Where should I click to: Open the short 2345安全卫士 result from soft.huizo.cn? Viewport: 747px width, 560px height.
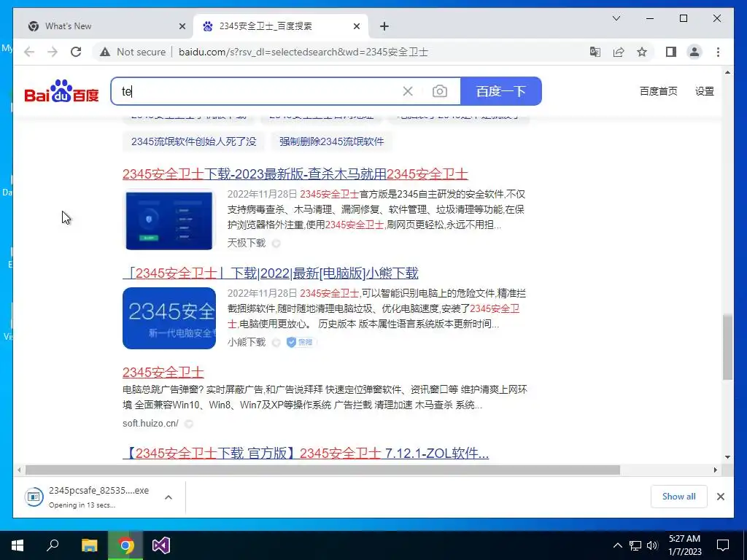(163, 372)
